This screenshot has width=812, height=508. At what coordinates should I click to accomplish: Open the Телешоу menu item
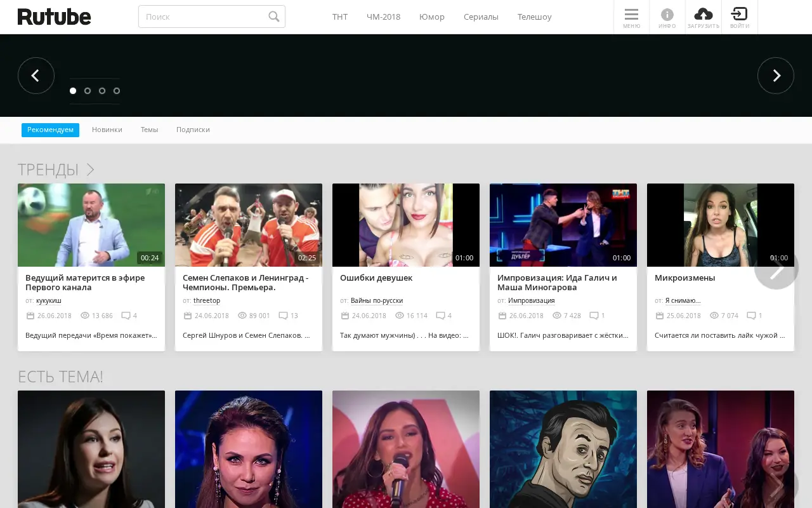535,17
